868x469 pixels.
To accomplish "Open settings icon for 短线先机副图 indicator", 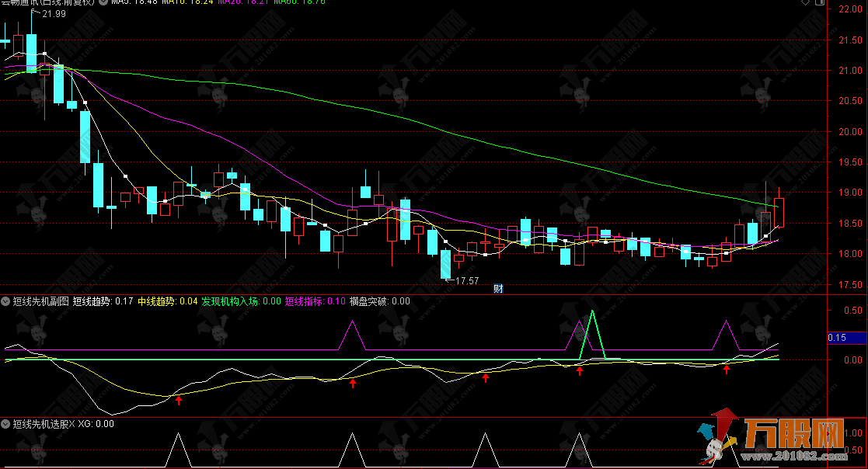I will click(6, 301).
